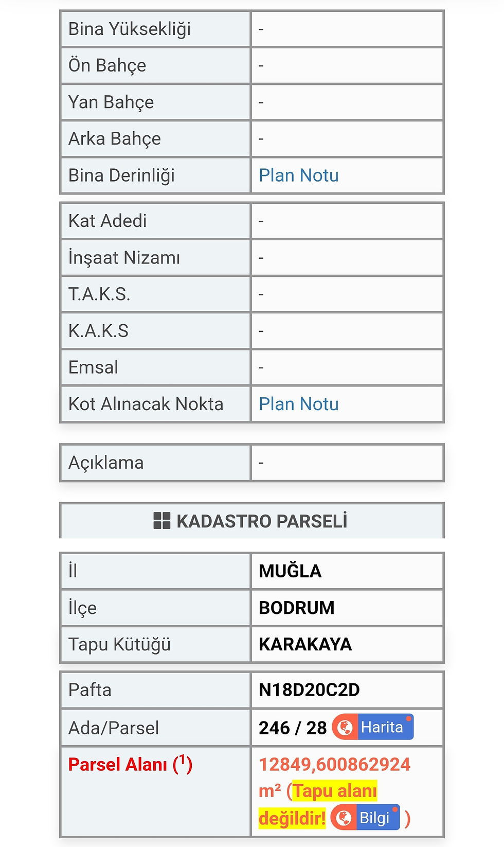The image size is (504, 847).
Task: Select the BODRUM district value
Action: [296, 608]
